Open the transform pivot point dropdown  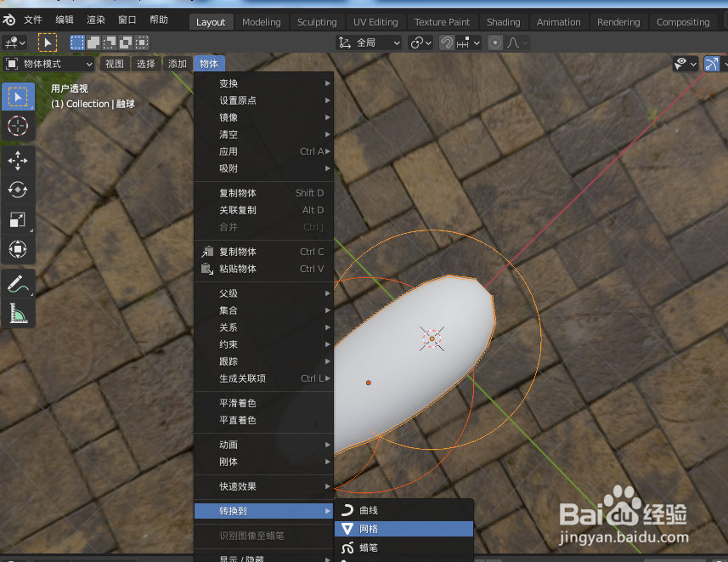tap(418, 41)
